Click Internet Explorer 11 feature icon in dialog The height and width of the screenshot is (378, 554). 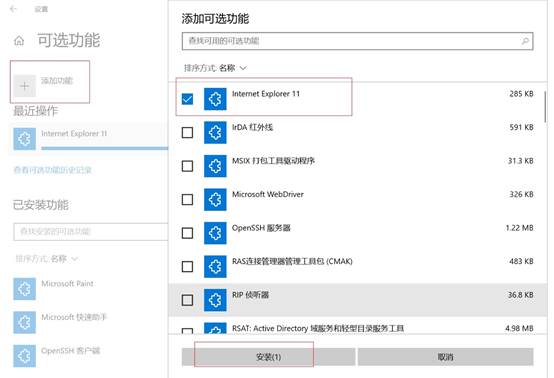coord(215,99)
